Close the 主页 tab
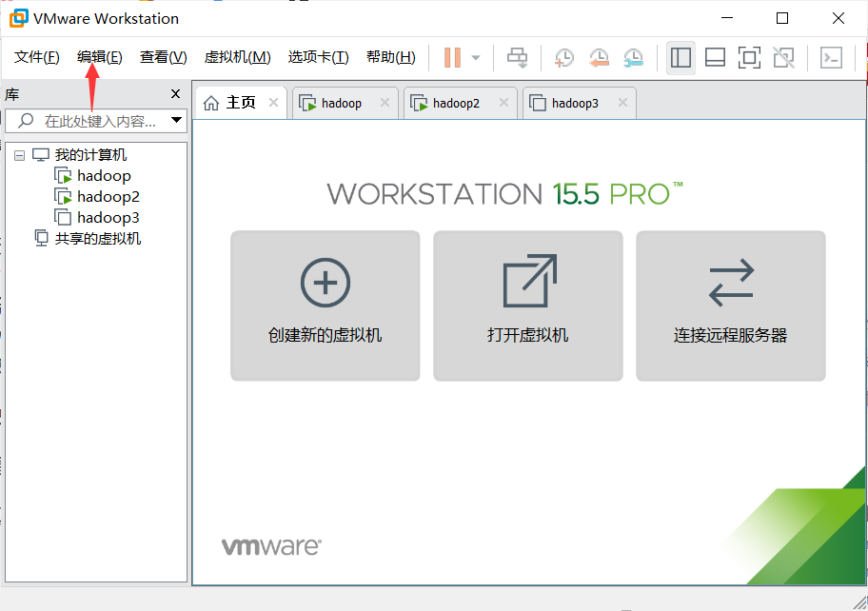This screenshot has height=611, width=868. pyautogui.click(x=273, y=103)
